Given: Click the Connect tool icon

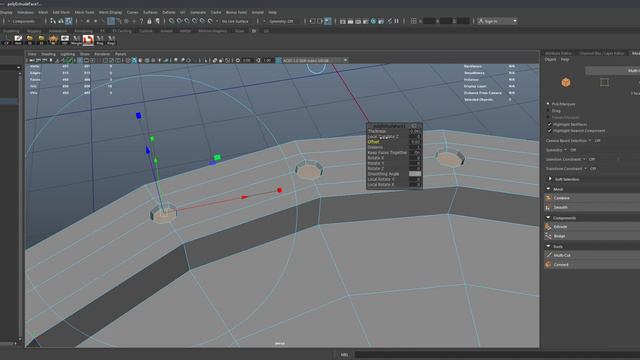Looking at the screenshot, I should click(548, 264).
